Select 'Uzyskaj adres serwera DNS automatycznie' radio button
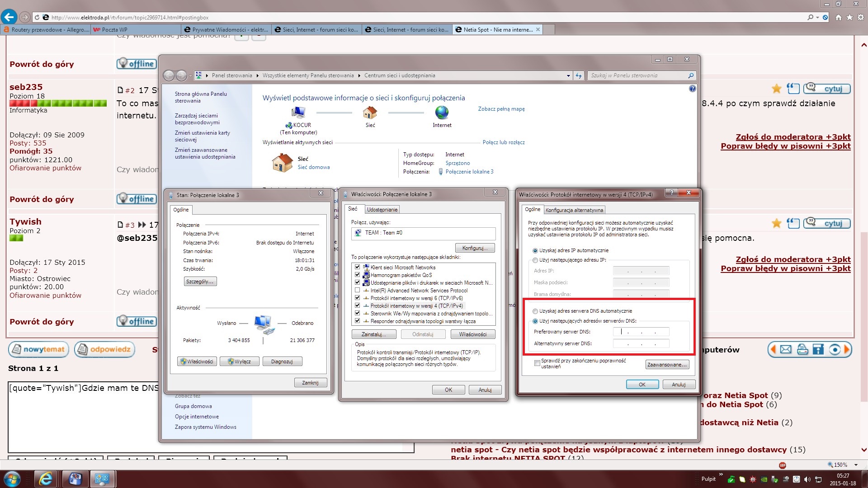Image resolution: width=868 pixels, height=488 pixels. coord(535,311)
